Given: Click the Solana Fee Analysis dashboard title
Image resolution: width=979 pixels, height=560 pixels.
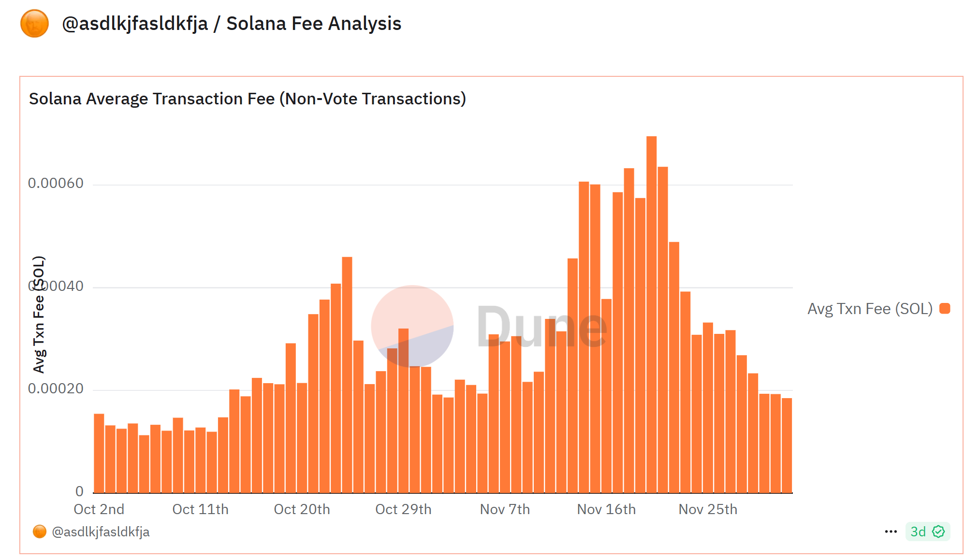Looking at the screenshot, I should pos(314,24).
